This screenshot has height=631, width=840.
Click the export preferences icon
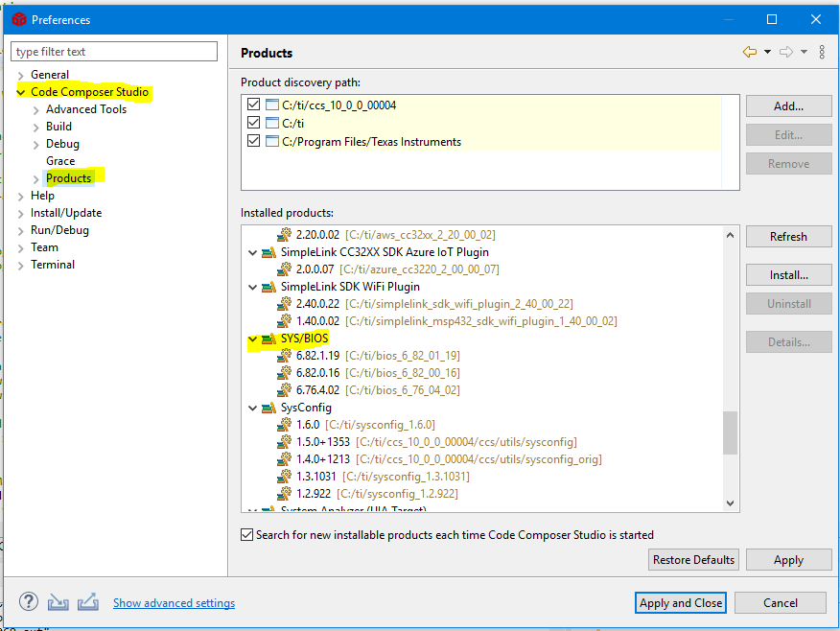pyautogui.click(x=88, y=602)
